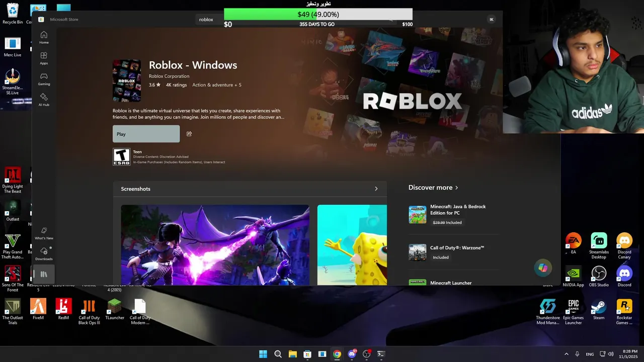Open NVIDIA App desktop icon
The width and height of the screenshot is (644, 362).
point(573,276)
